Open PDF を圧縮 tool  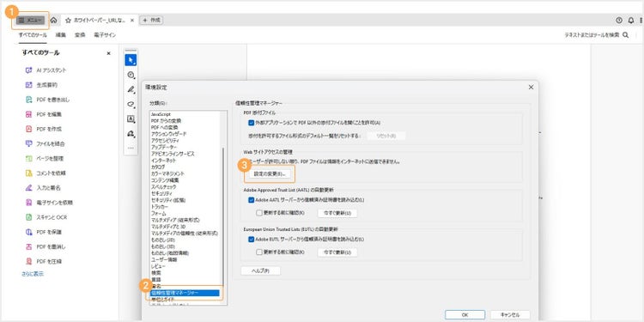click(x=43, y=261)
